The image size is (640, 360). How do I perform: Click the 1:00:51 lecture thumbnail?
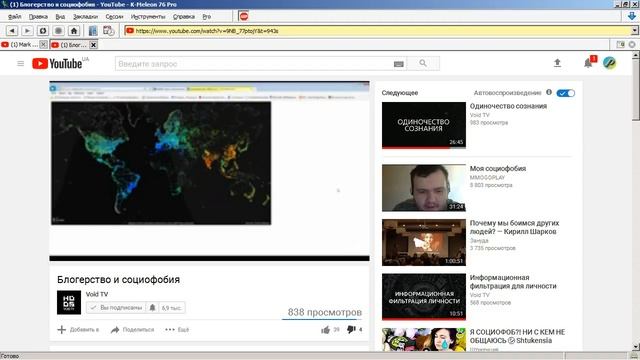[424, 242]
